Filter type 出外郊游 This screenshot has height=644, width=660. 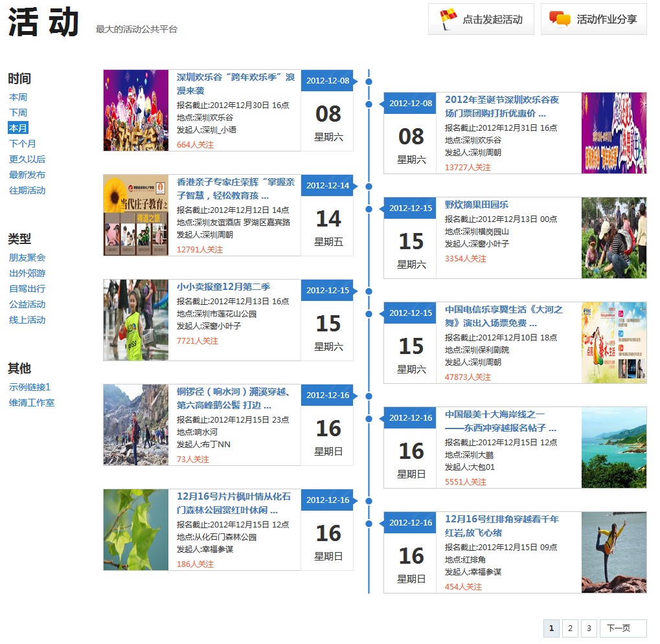[x=27, y=273]
